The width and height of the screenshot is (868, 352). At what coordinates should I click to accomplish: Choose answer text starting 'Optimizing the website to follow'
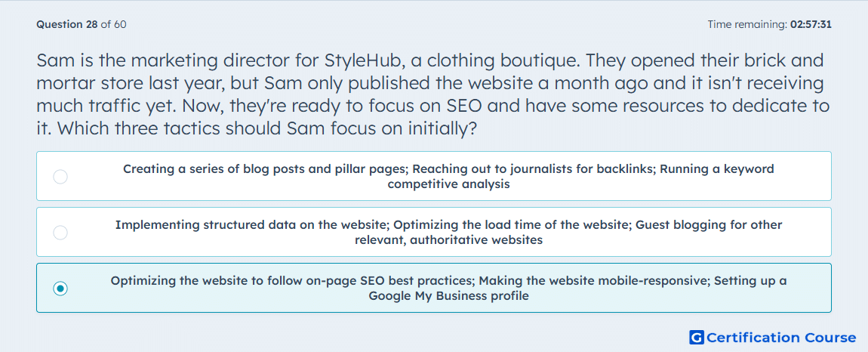pos(448,289)
